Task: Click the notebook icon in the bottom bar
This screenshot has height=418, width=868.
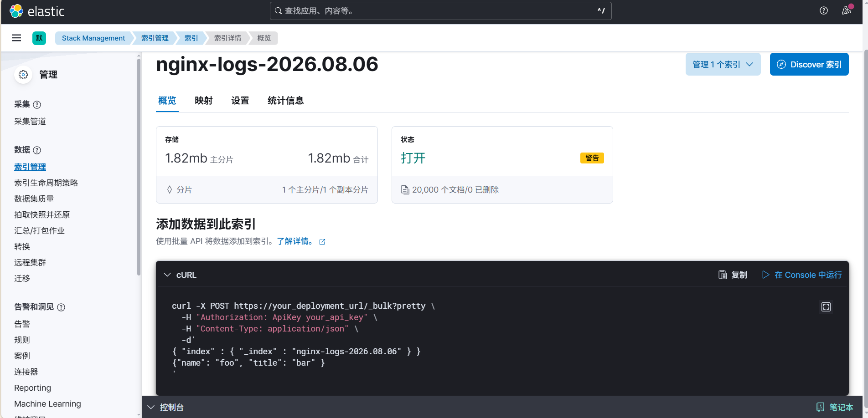Action: coord(820,407)
